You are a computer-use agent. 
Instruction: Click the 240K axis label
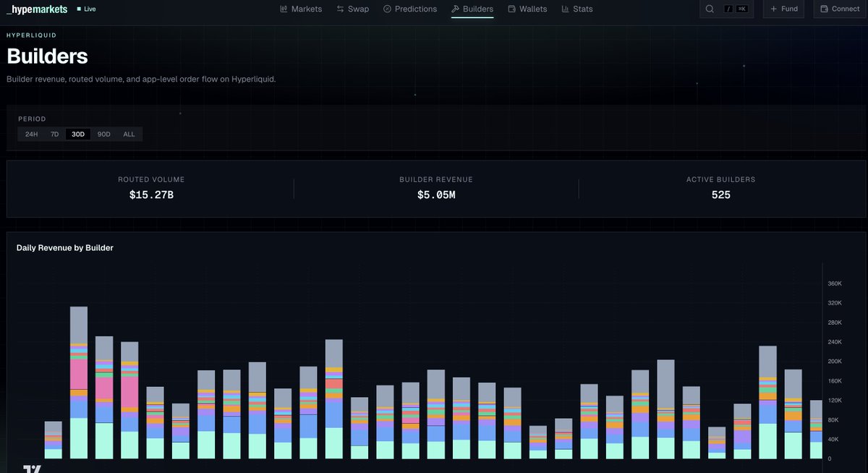(x=835, y=342)
